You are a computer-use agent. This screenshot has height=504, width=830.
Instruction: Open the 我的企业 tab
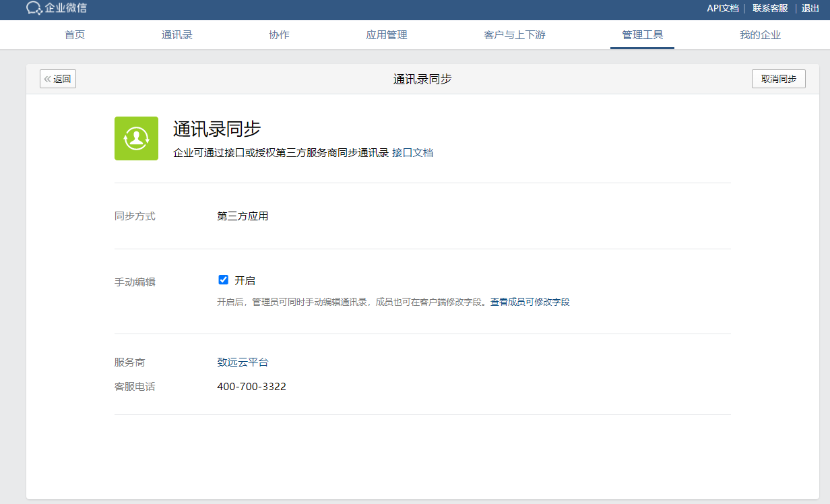point(760,35)
